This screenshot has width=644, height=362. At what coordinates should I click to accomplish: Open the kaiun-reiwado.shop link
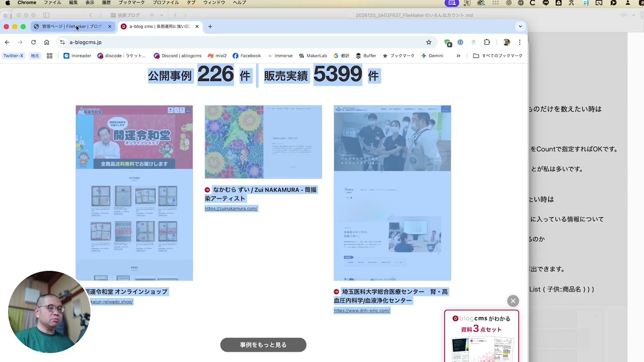(111, 302)
